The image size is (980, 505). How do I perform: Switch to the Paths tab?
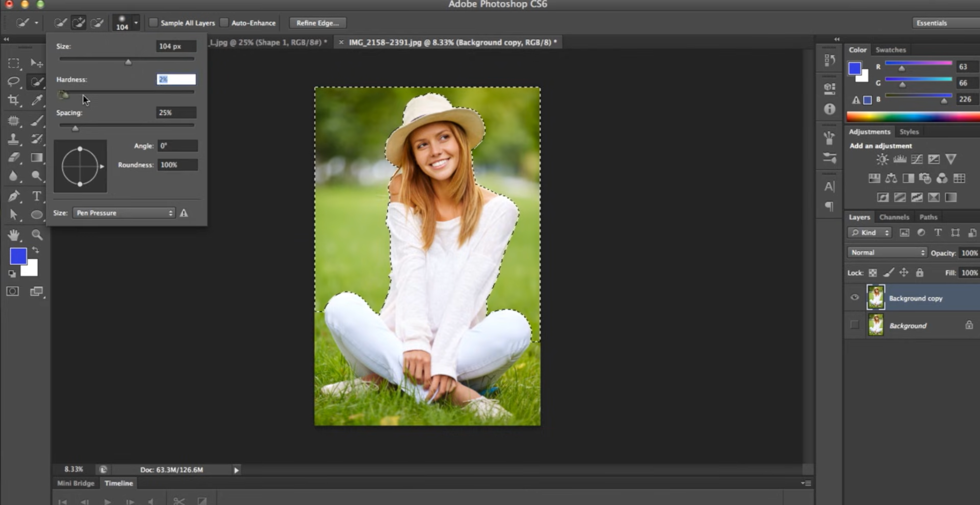928,217
